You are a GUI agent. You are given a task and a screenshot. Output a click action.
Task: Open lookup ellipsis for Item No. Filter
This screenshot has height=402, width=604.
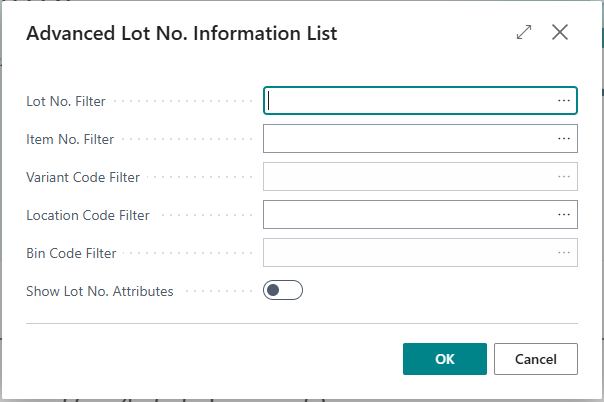tap(564, 139)
